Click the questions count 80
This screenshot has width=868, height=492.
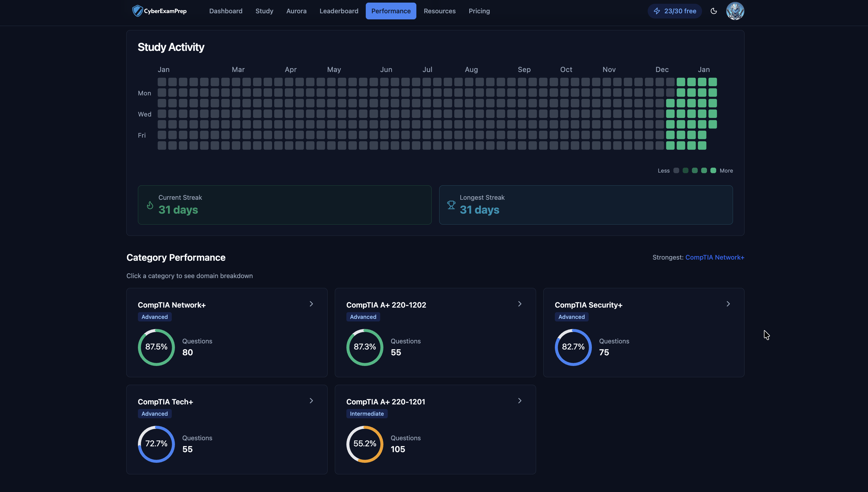188,352
